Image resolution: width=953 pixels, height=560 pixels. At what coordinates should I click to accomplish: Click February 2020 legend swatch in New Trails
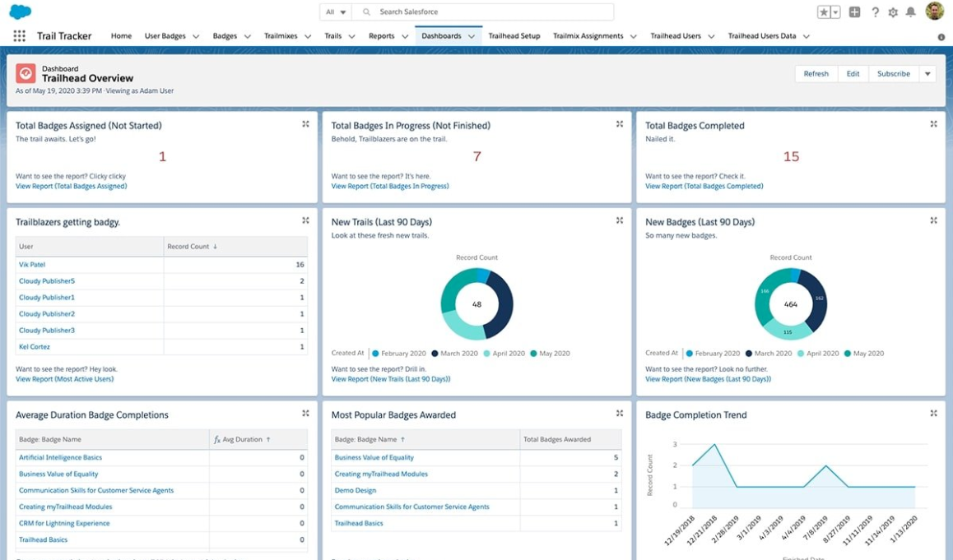coord(375,354)
